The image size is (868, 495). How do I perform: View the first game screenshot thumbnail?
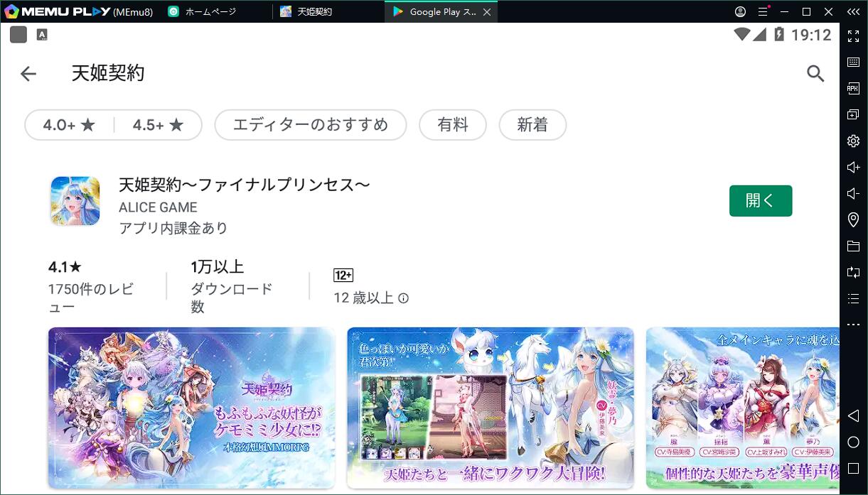point(191,408)
